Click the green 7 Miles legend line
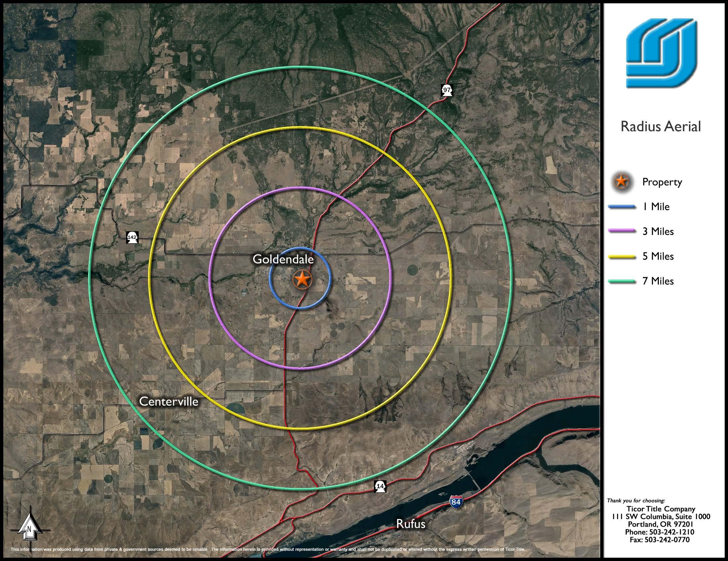728x561 pixels. (622, 281)
